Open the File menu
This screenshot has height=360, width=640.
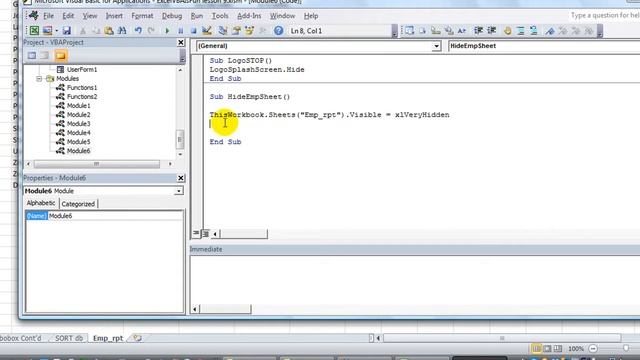click(49, 16)
